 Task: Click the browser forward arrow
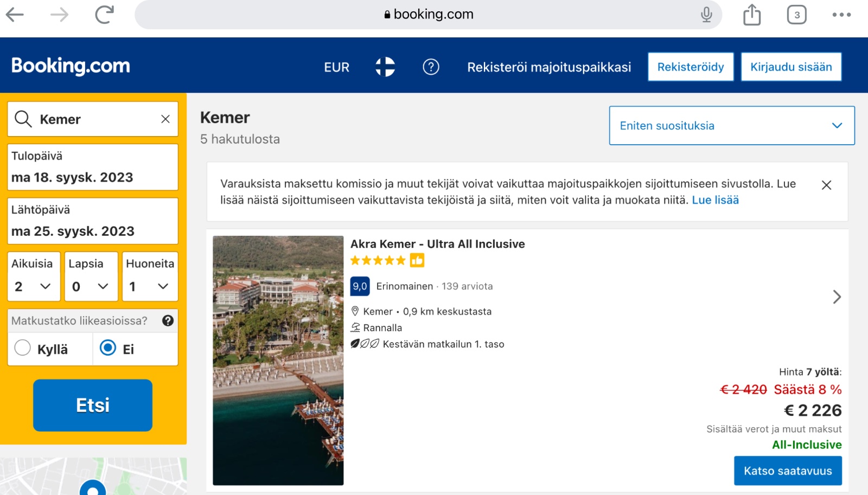click(x=59, y=14)
